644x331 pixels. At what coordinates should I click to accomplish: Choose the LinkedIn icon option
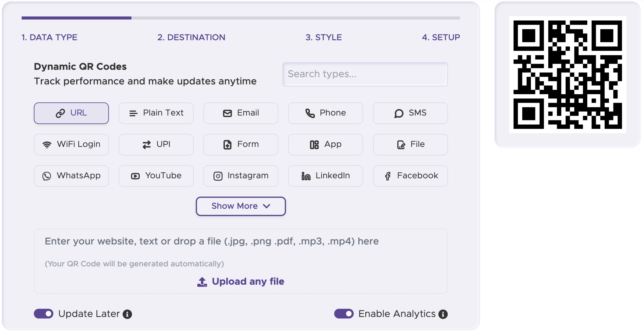pos(306,176)
